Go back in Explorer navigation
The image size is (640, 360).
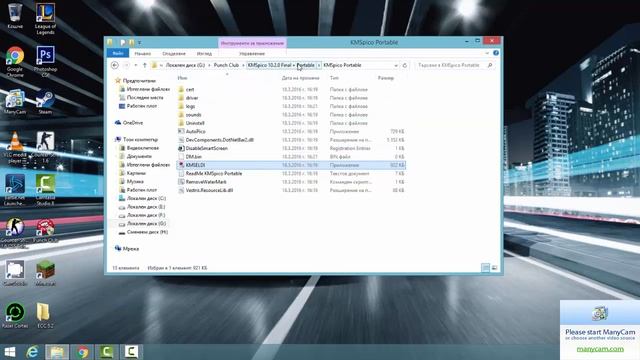click(x=115, y=65)
